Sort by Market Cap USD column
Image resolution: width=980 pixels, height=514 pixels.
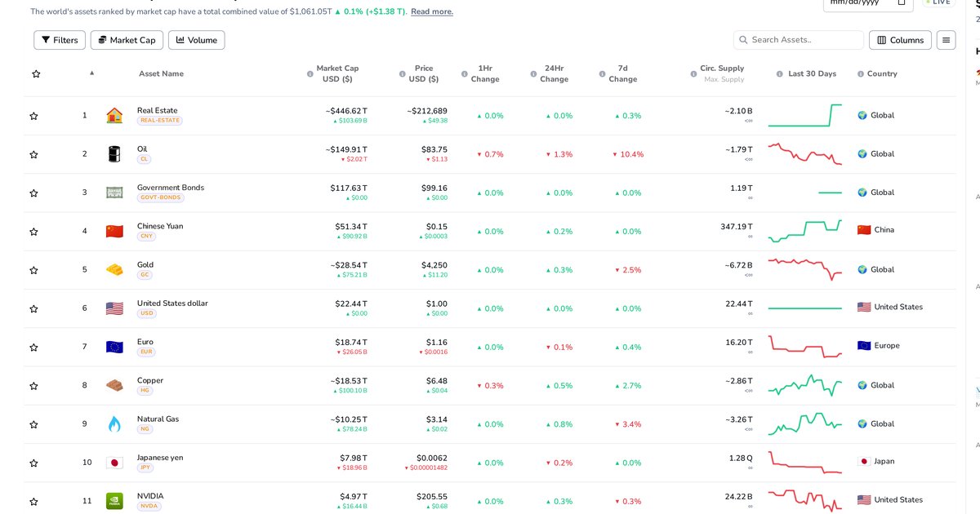(337, 73)
